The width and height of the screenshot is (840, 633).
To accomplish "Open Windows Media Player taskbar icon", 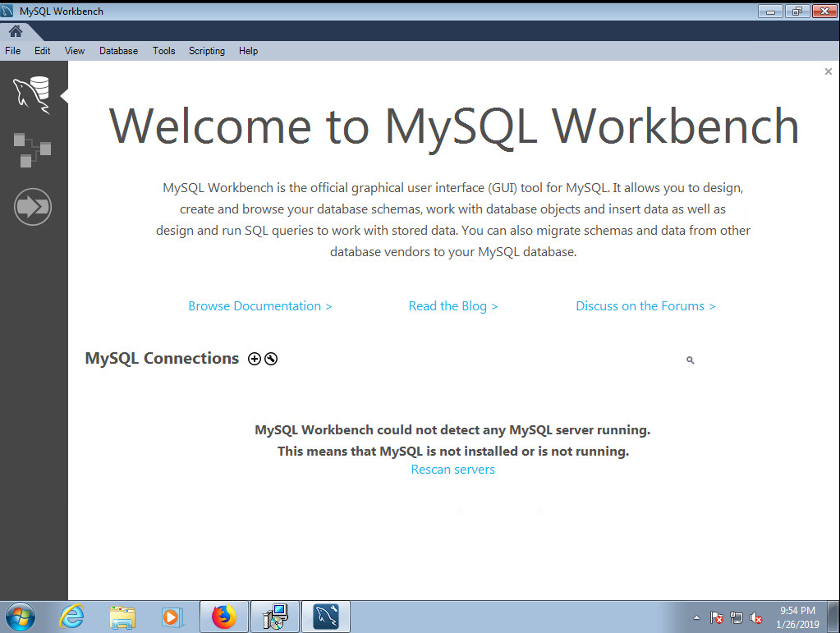I will click(172, 617).
